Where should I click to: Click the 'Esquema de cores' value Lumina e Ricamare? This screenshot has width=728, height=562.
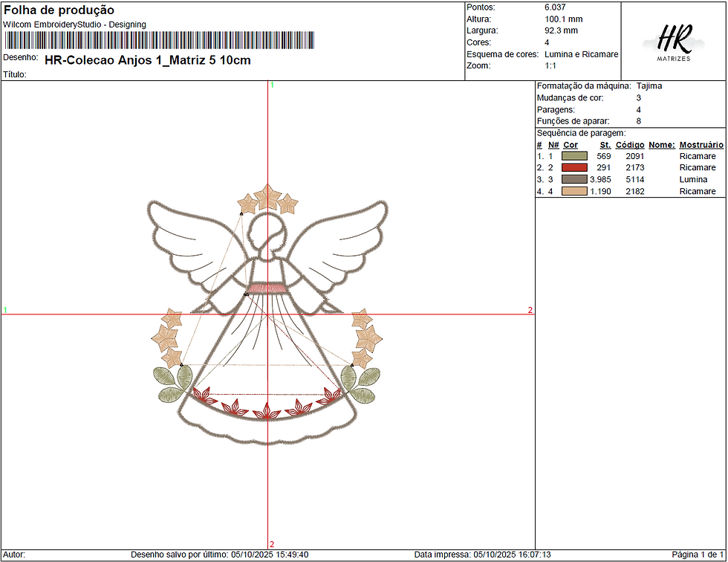click(x=581, y=54)
